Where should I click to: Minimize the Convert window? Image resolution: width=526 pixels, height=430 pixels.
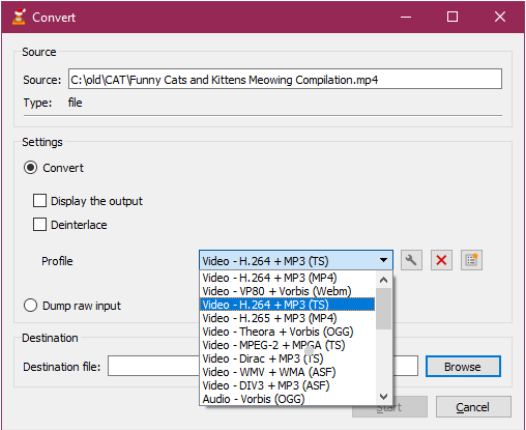pos(406,17)
